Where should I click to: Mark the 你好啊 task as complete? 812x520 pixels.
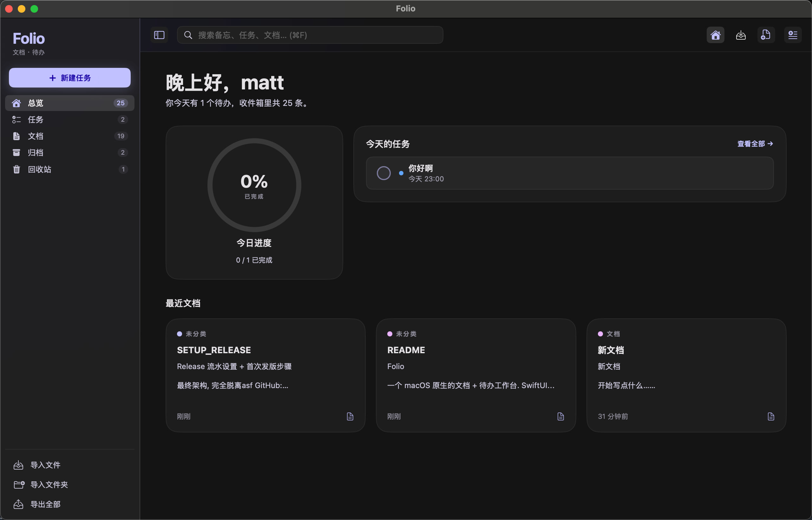[383, 173]
